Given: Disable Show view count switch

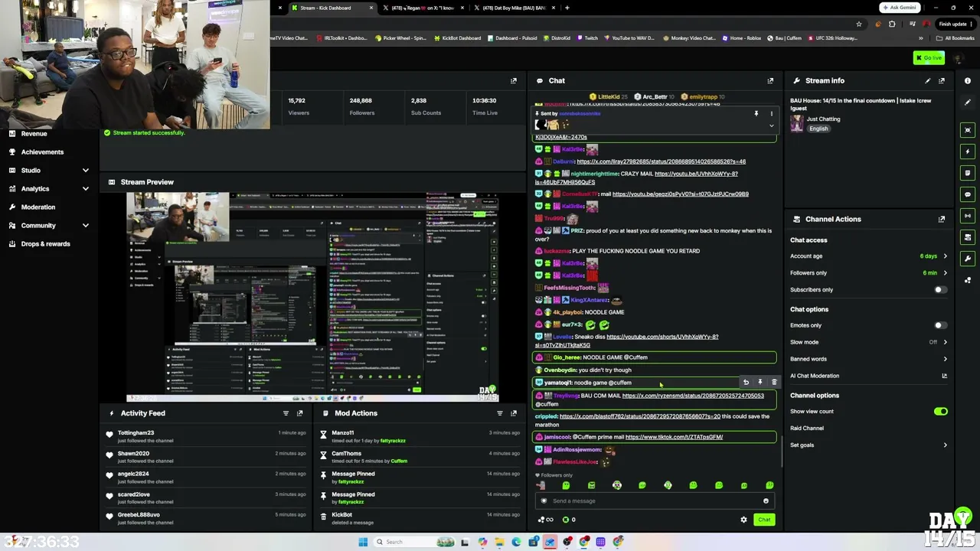Looking at the screenshot, I should point(940,412).
